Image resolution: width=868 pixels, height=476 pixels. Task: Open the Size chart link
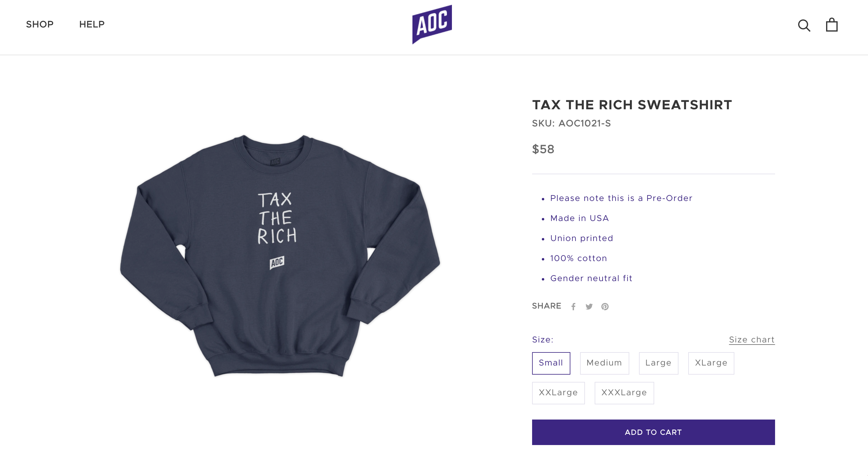[752, 340]
